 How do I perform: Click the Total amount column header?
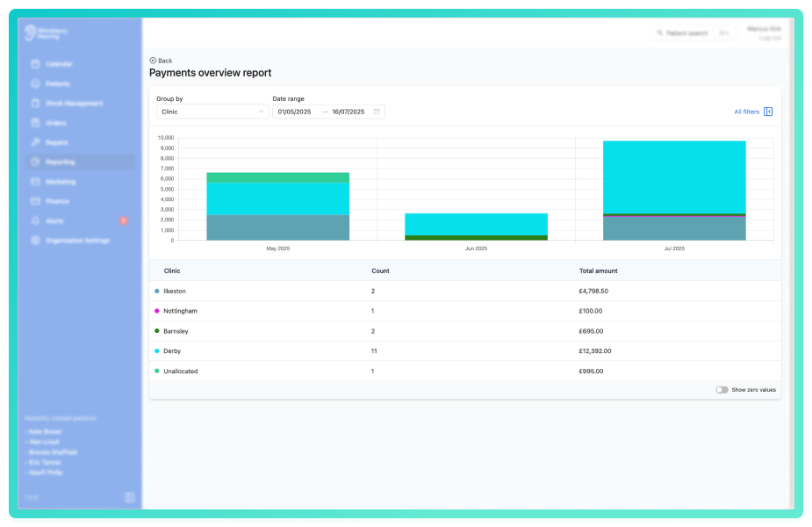point(598,271)
